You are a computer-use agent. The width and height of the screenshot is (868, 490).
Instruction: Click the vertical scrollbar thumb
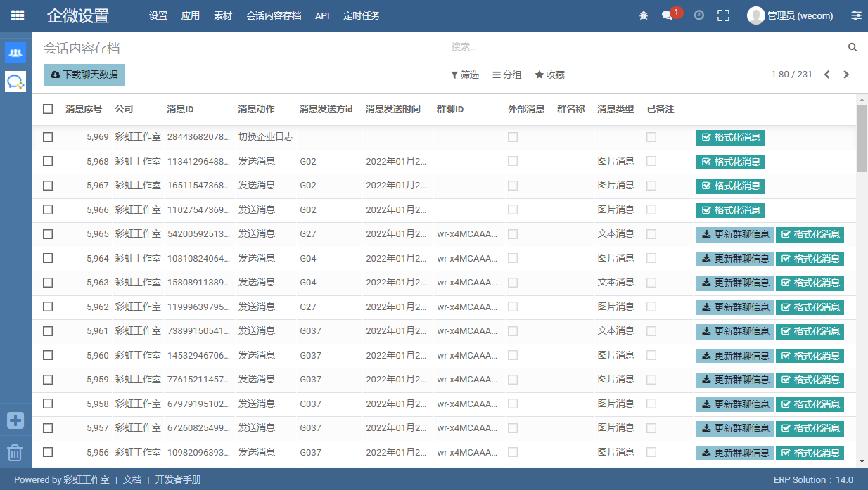coord(862,138)
